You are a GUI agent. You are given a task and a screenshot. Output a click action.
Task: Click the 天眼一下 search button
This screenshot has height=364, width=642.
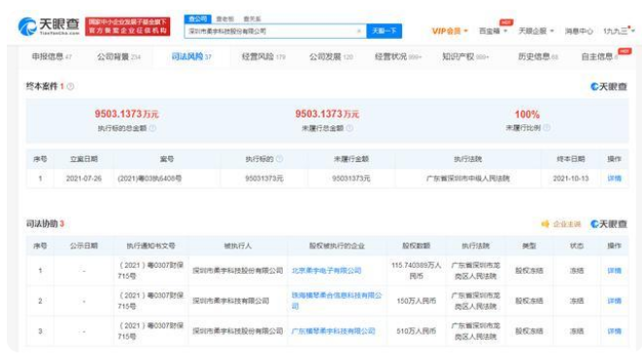(x=384, y=31)
